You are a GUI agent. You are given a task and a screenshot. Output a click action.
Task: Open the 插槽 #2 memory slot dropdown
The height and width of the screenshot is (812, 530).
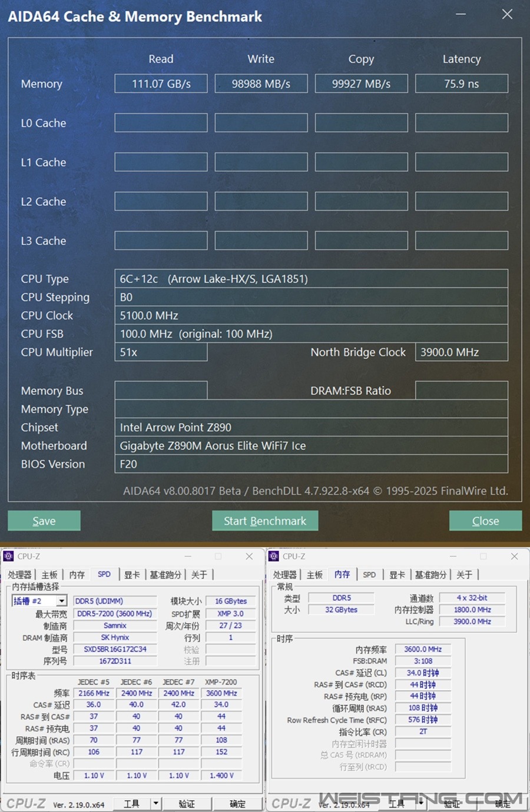pyautogui.click(x=61, y=601)
